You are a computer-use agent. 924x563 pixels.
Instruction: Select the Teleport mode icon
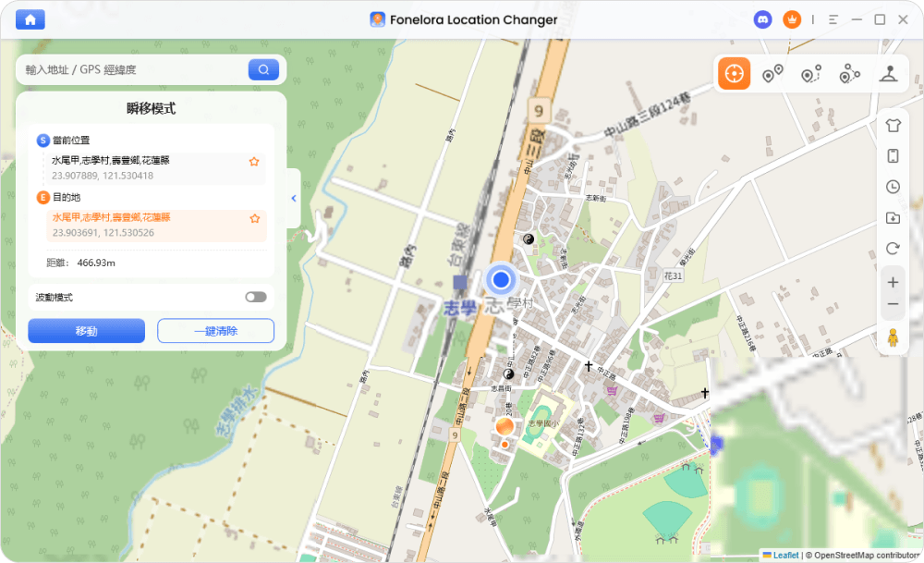pos(734,74)
